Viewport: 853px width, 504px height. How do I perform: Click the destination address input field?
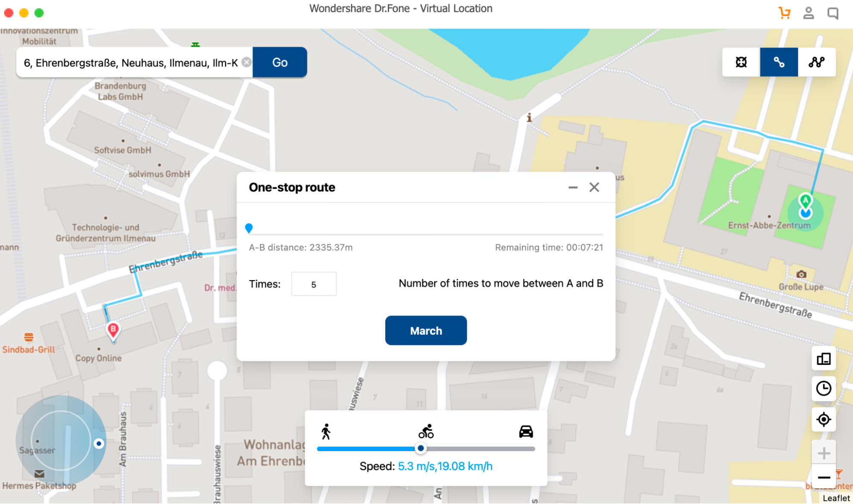pyautogui.click(x=130, y=62)
